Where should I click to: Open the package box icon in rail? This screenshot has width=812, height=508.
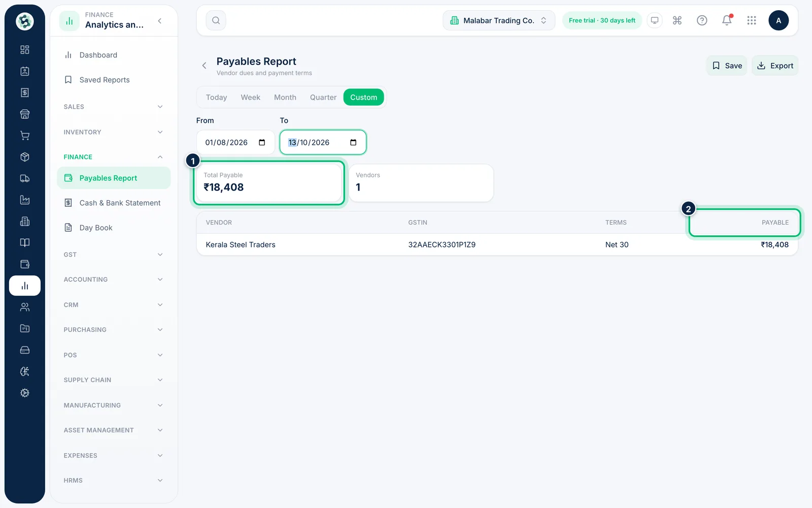[24, 157]
